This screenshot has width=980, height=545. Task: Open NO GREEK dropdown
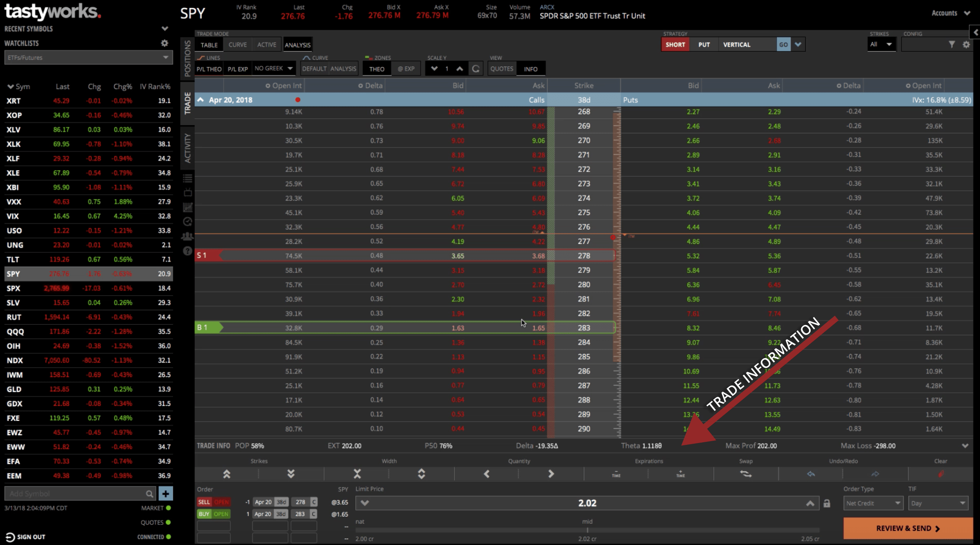[x=273, y=68]
